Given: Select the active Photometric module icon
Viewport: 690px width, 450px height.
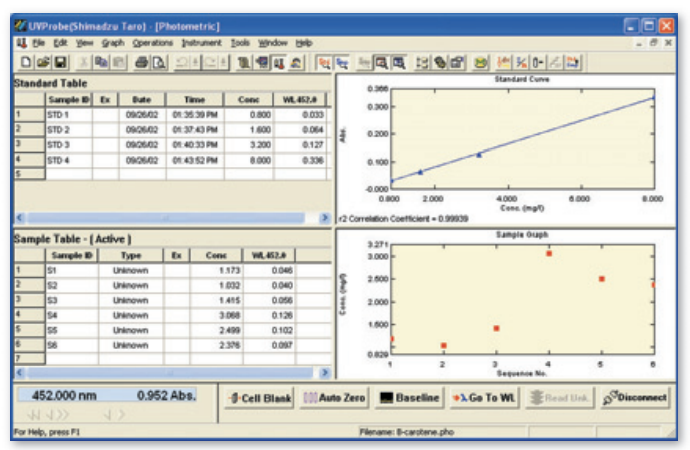Looking at the screenshot, I should click(x=279, y=62).
